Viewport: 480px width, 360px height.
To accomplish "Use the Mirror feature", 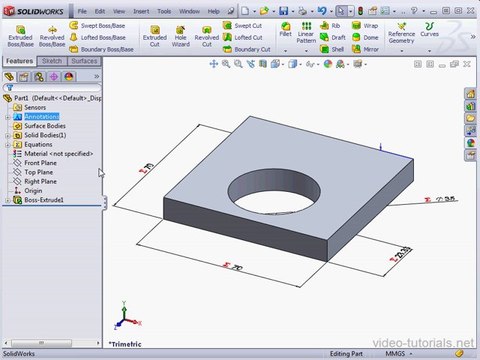I will click(365, 49).
